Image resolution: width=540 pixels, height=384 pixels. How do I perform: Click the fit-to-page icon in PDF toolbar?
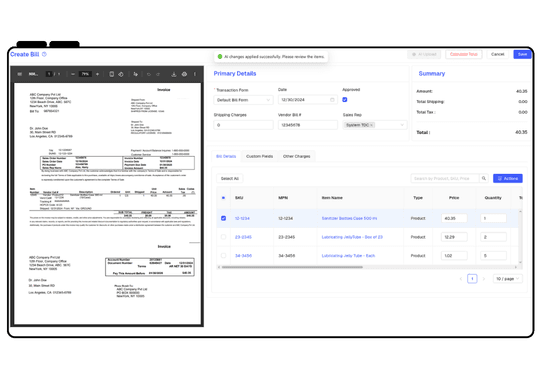point(111,74)
